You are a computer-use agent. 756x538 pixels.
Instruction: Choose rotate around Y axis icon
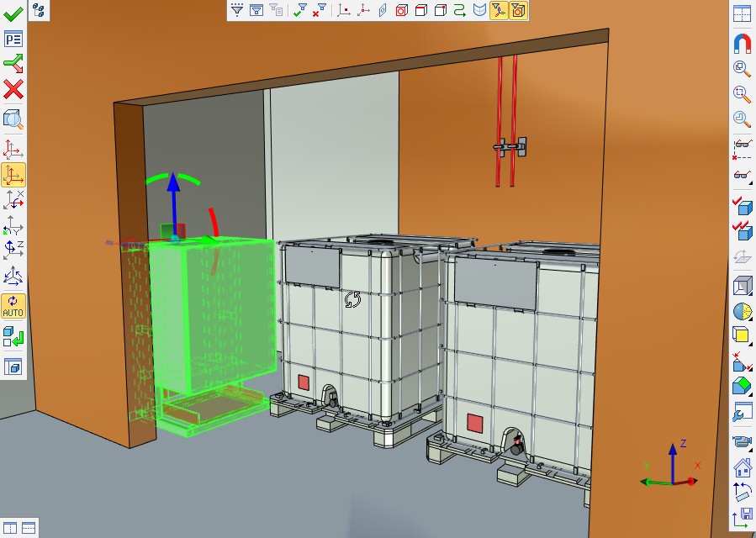13,225
